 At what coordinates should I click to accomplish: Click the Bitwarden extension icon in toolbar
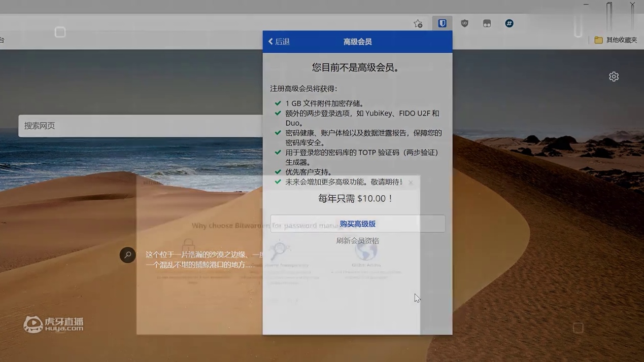442,23
